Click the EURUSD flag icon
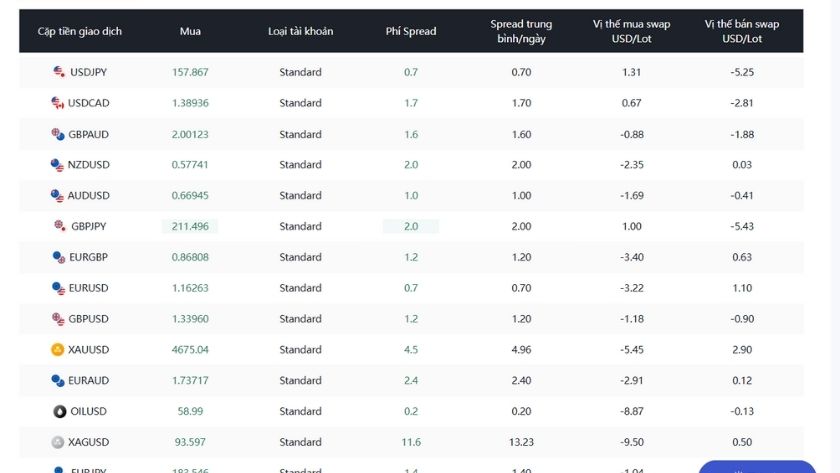 coord(58,288)
